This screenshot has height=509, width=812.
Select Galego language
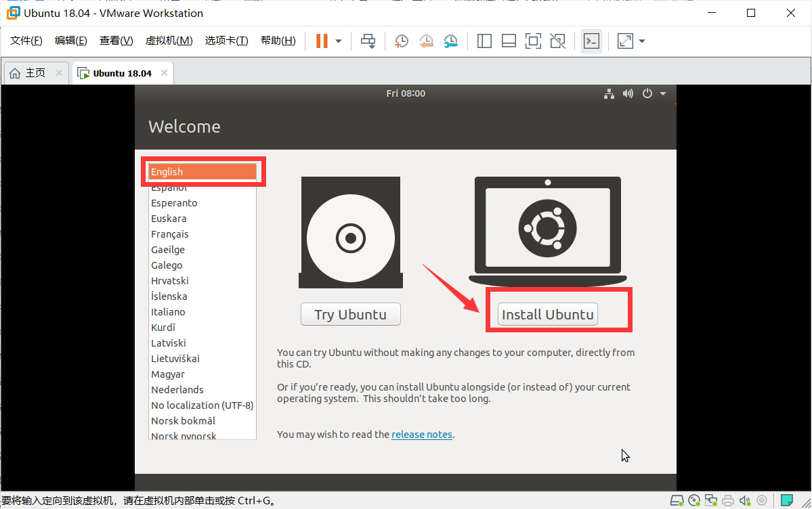click(x=202, y=265)
